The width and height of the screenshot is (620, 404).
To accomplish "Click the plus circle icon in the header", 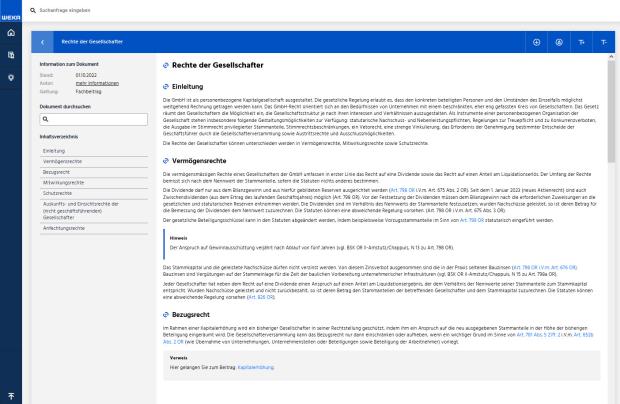I will click(537, 41).
